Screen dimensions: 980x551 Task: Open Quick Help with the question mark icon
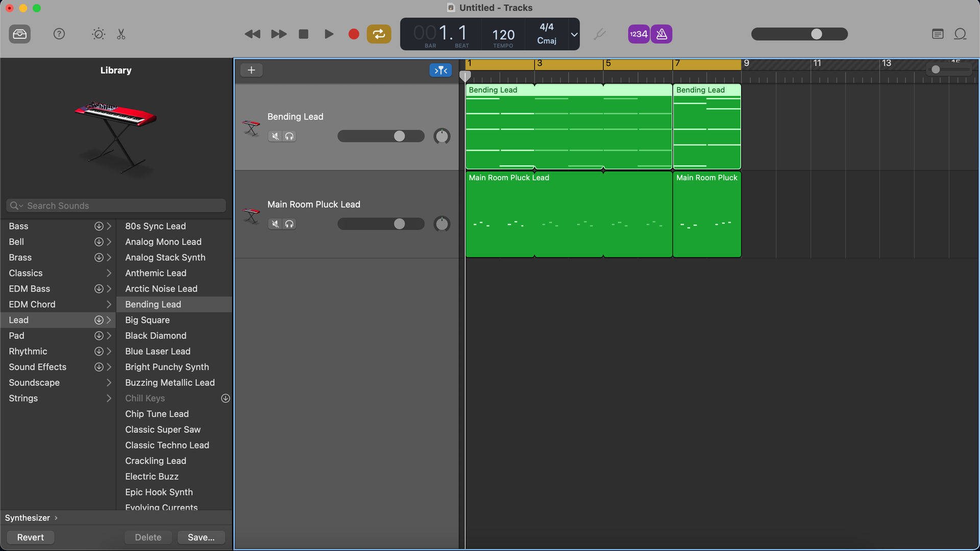coord(59,34)
